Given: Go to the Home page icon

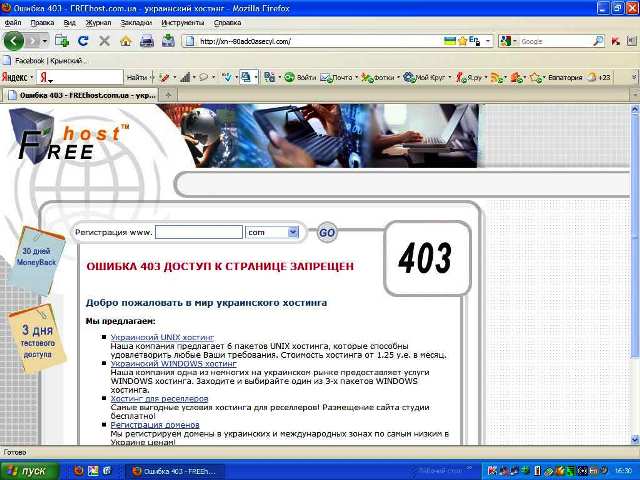Looking at the screenshot, I should [125, 41].
